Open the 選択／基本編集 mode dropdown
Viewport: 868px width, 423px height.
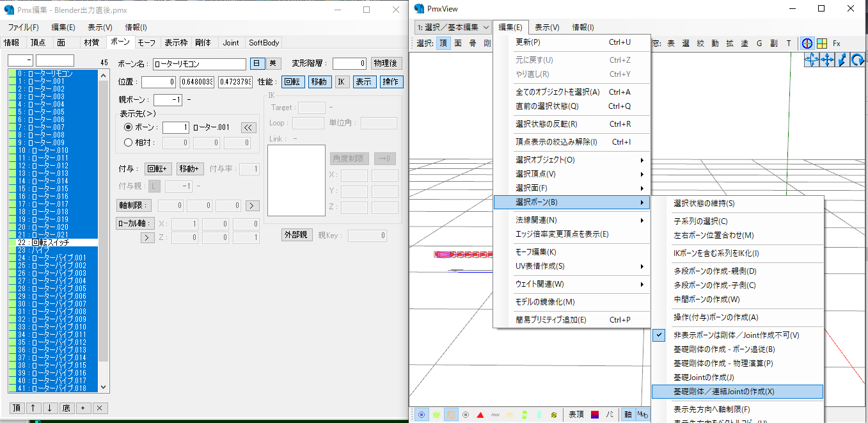(453, 27)
